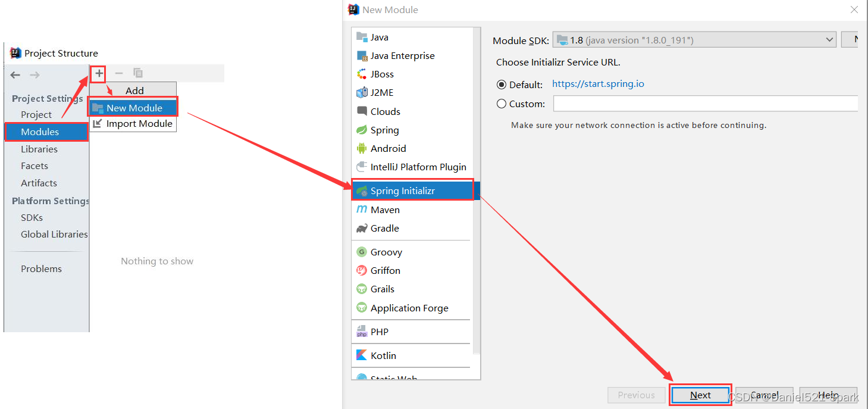Click the Java folder icon in module list
Image resolution: width=868 pixels, height=409 pixels.
pyautogui.click(x=362, y=37)
